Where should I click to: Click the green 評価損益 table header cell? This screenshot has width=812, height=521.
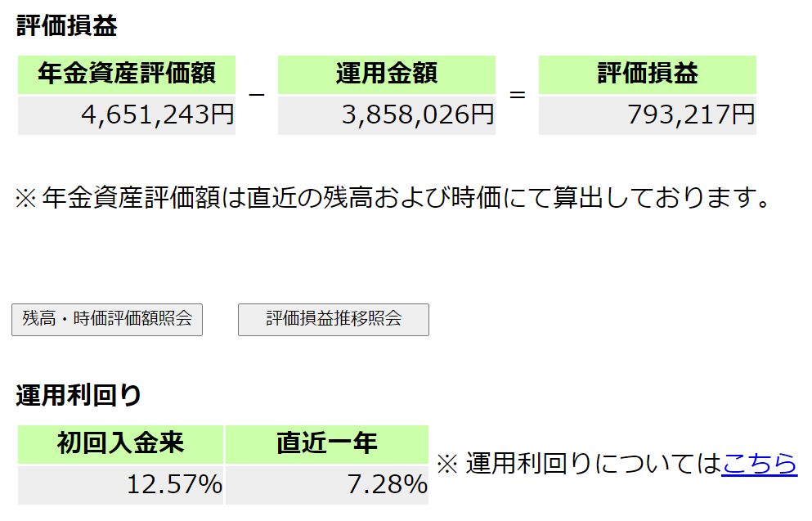[647, 74]
